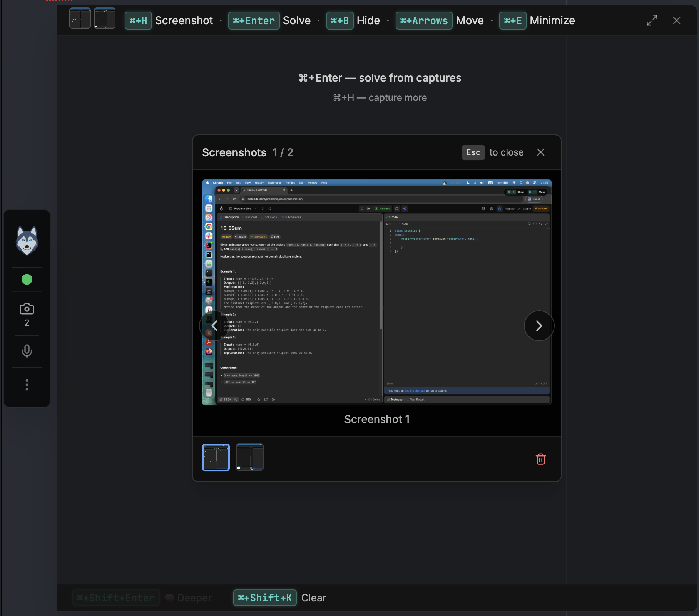
Task: Click the ⌘+E Minimize shortcut button
Action: coord(537,21)
